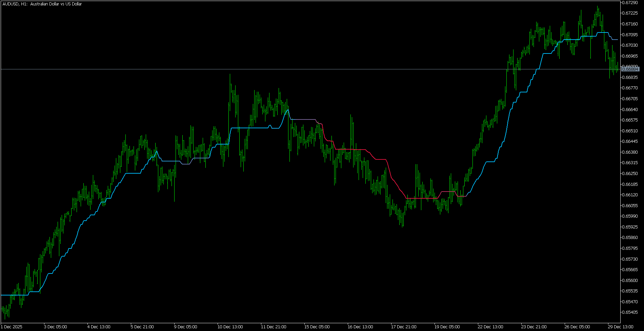
Task: Click the 26 Dec 05:00 time label
Action: [x=577, y=327]
